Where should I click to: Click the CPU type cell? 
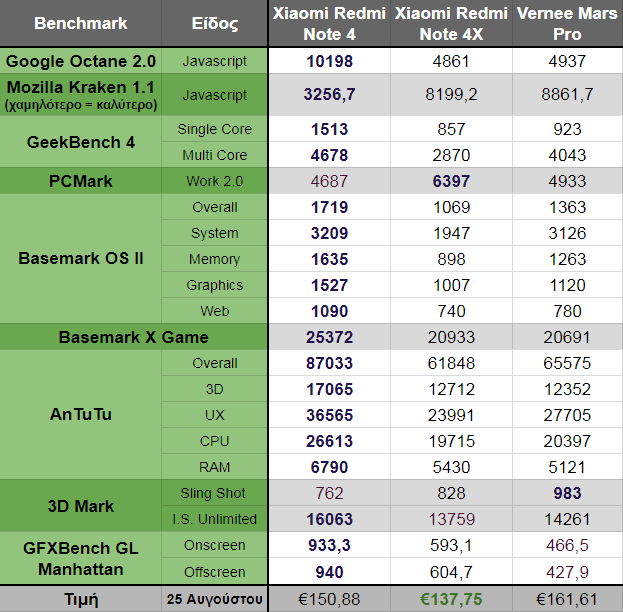215,441
